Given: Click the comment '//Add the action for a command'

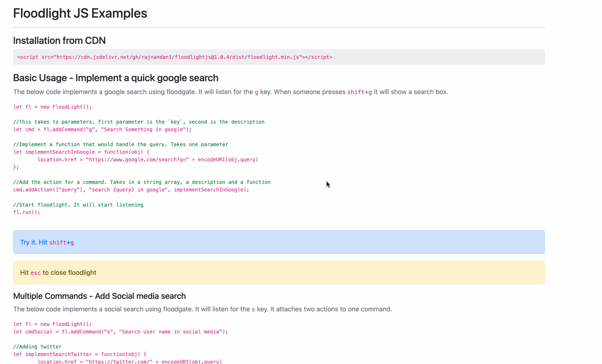Looking at the screenshot, I should 142,182.
